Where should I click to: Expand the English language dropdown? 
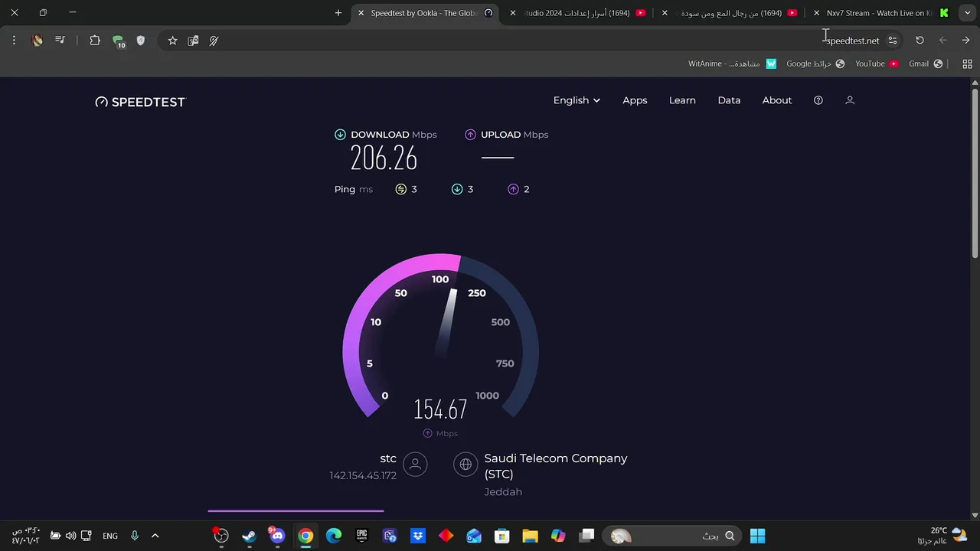(x=577, y=100)
